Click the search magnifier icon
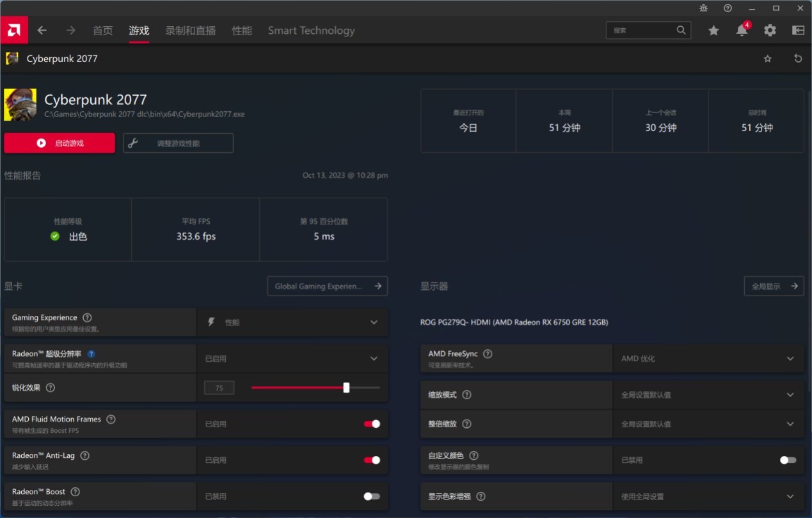 point(681,30)
